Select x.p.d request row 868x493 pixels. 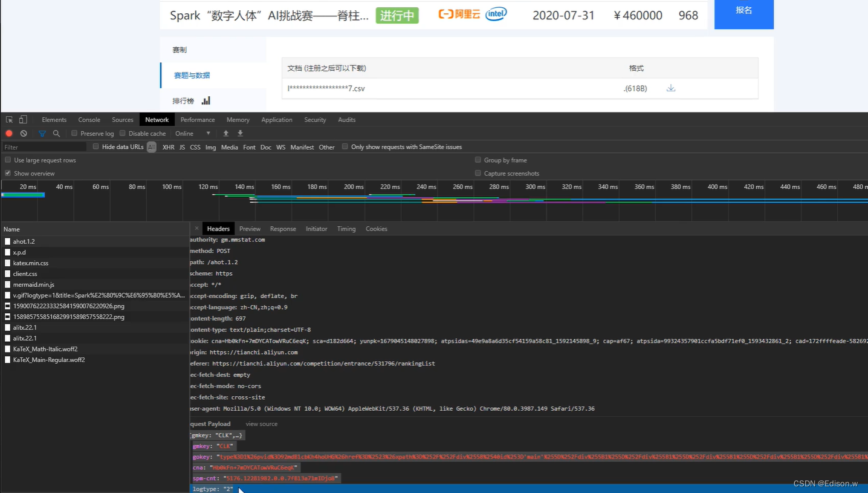95,252
